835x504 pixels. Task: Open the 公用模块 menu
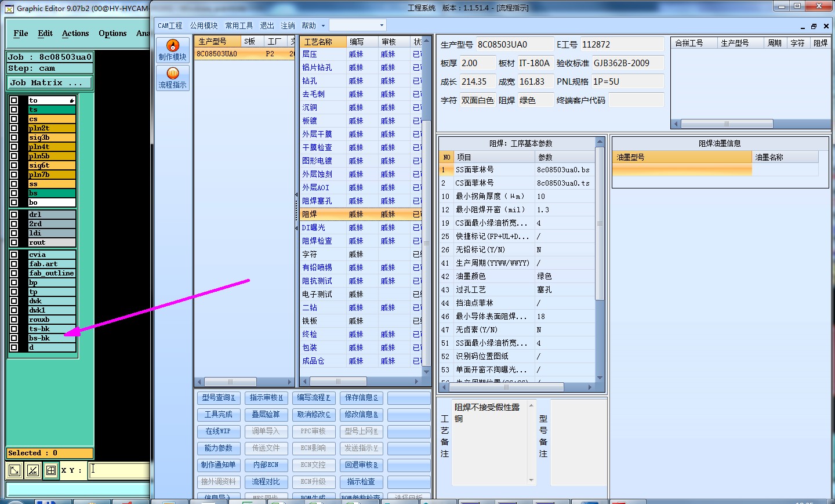pyautogui.click(x=204, y=26)
